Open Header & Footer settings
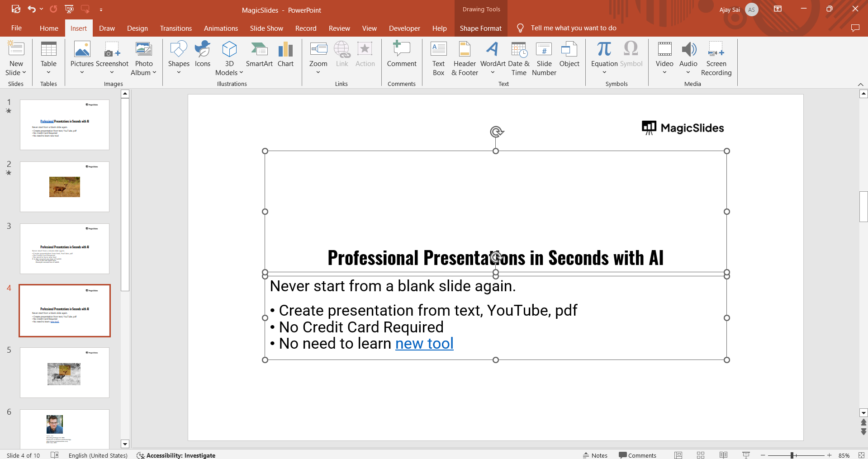 point(465,58)
